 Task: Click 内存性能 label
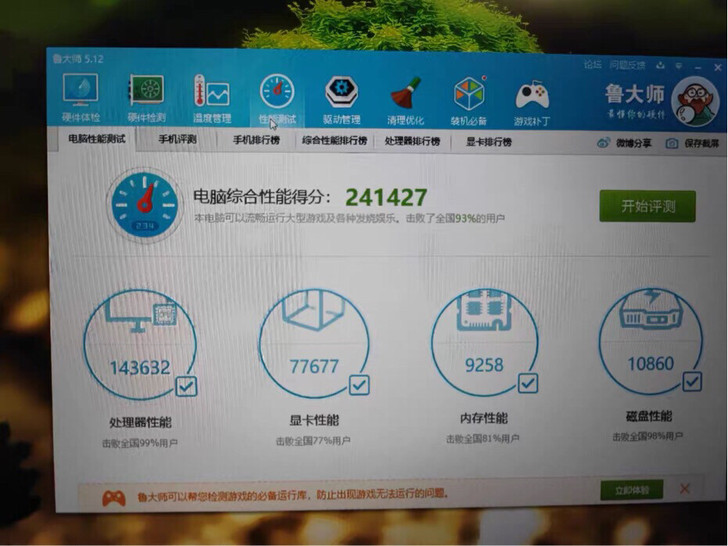tap(484, 418)
